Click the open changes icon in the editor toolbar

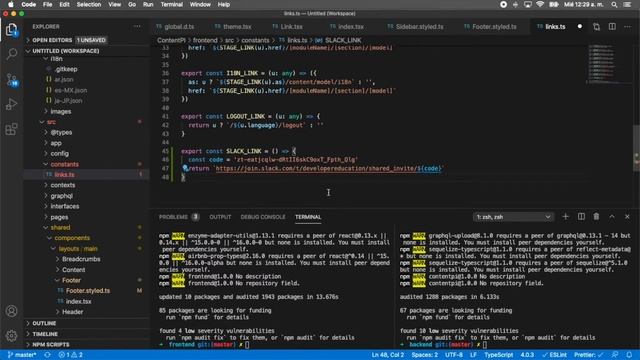click(596, 27)
